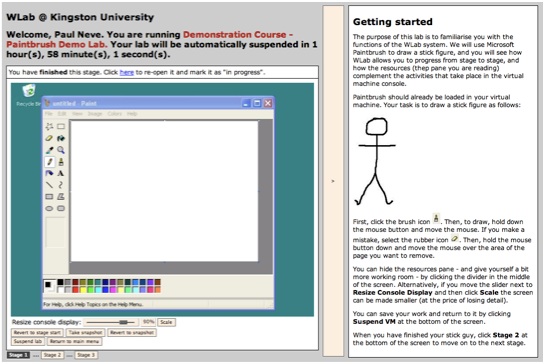546x364 pixels.
Task: Select the Magnifier tool
Action: [61, 150]
